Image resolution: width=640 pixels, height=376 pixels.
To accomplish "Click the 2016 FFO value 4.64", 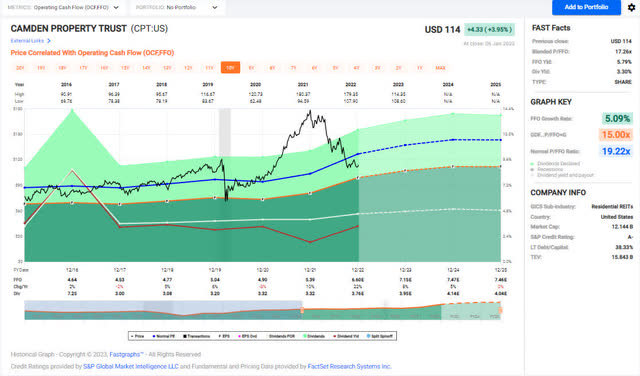I will [x=72, y=280].
